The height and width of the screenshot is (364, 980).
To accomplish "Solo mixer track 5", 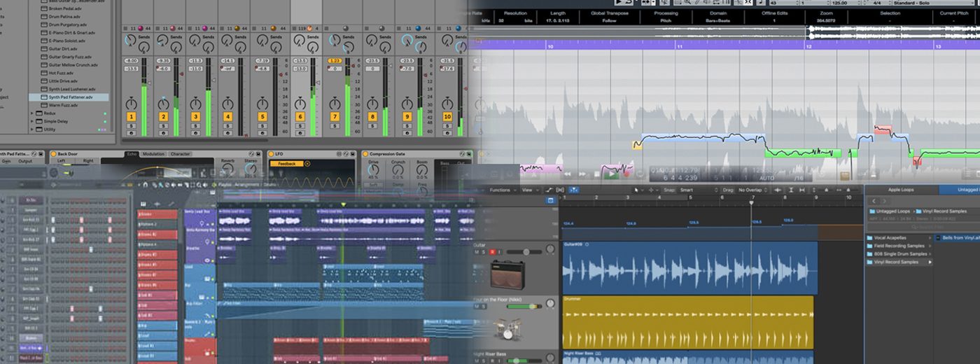I will [262, 125].
